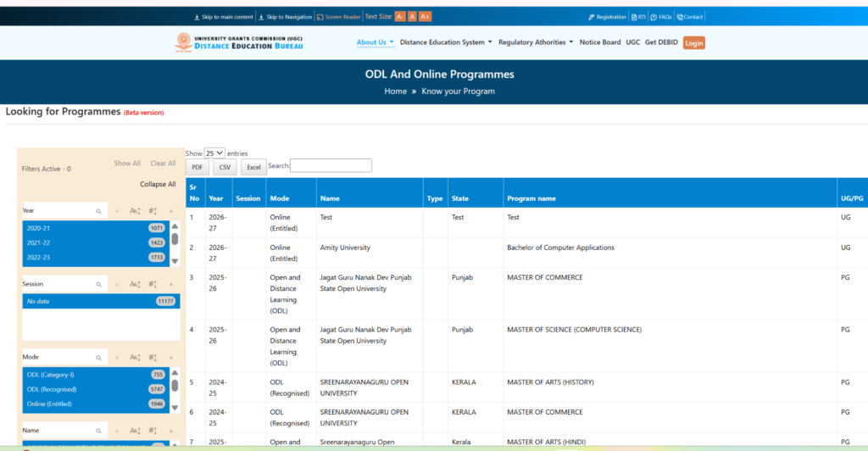Click the Login button
This screenshot has height=451, width=868.
pos(693,42)
